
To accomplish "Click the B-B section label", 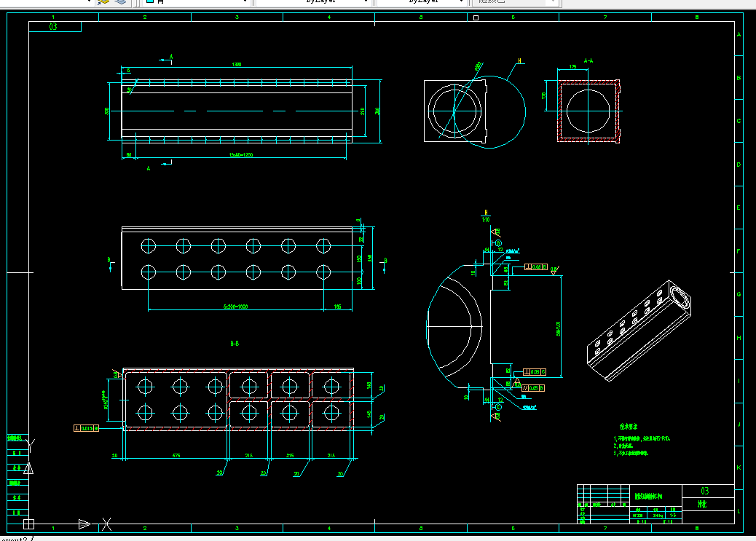I will [235, 343].
